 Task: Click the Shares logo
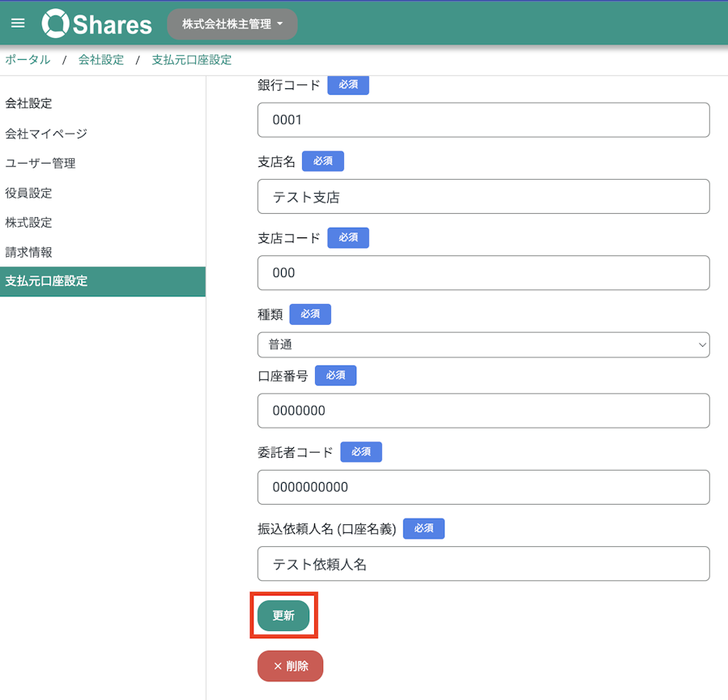pos(96,23)
